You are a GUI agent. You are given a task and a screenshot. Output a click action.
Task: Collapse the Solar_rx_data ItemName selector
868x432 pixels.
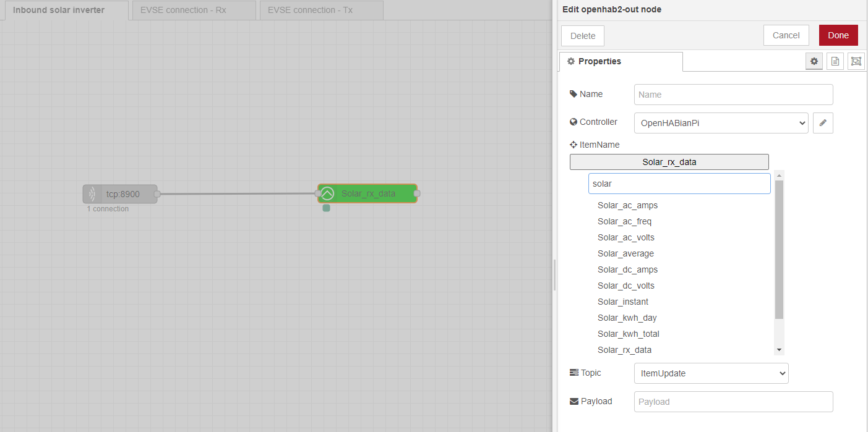tap(669, 162)
